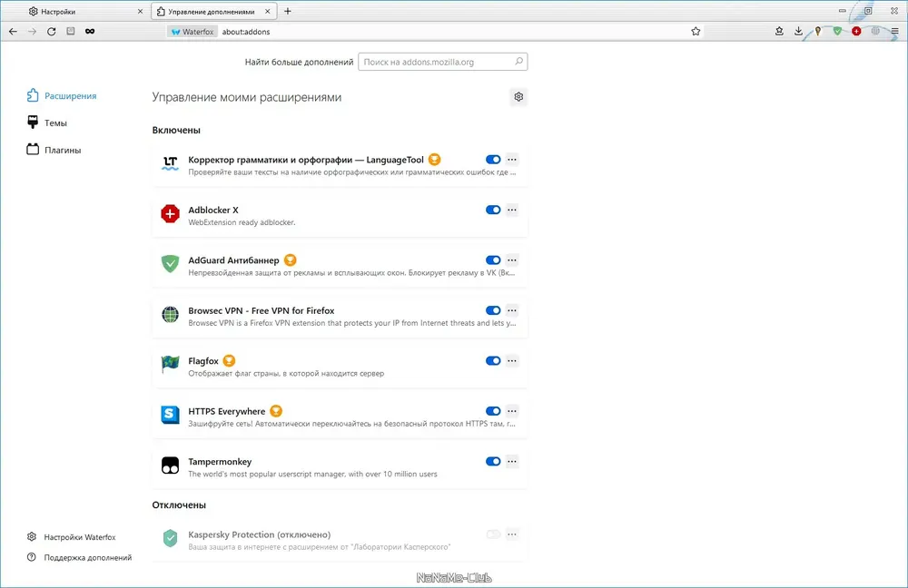Click the search magnifier in addons field

518,62
